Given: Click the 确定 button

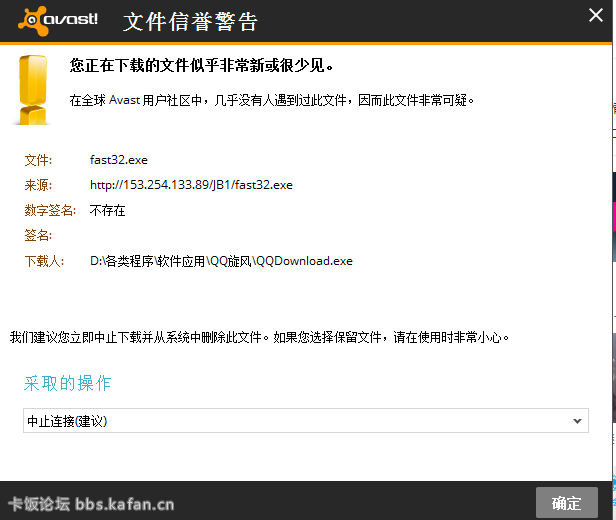Looking at the screenshot, I should tap(566, 503).
